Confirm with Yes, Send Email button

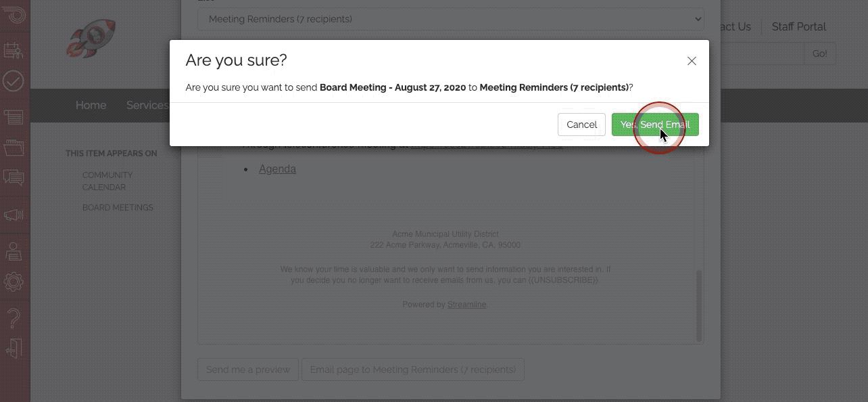click(655, 125)
